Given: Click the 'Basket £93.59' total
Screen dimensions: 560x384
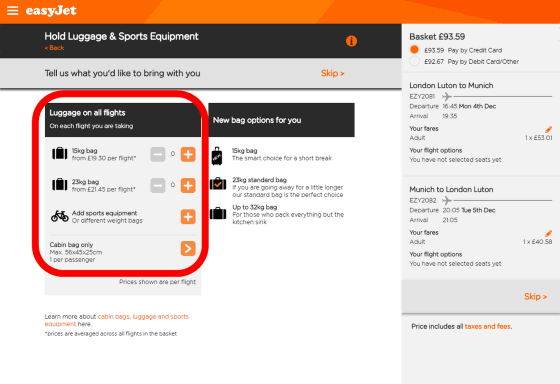Looking at the screenshot, I should coord(437,37).
